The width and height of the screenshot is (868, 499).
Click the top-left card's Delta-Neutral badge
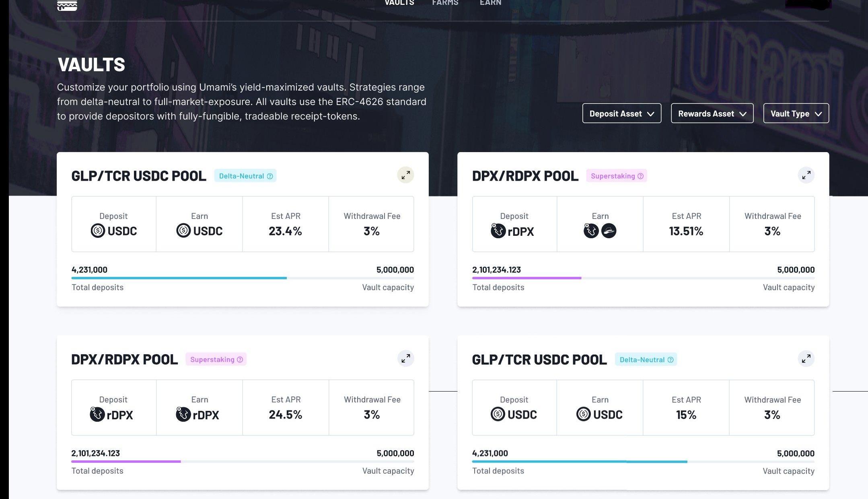point(241,176)
